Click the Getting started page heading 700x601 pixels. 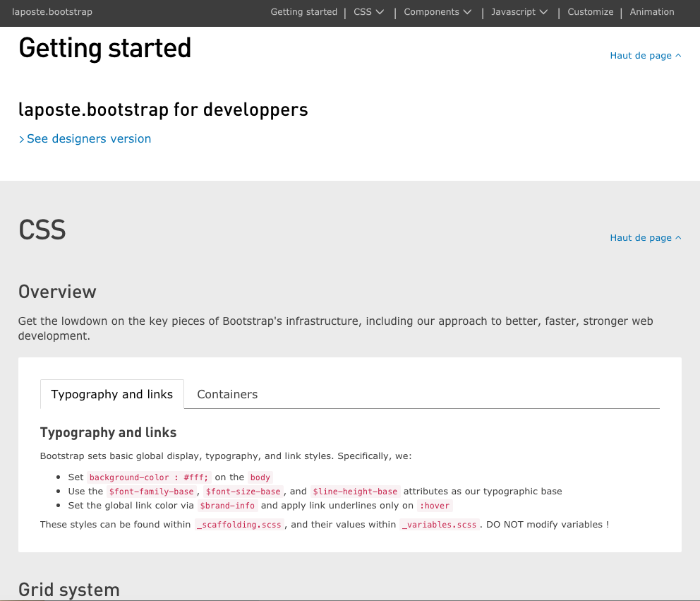pos(105,48)
